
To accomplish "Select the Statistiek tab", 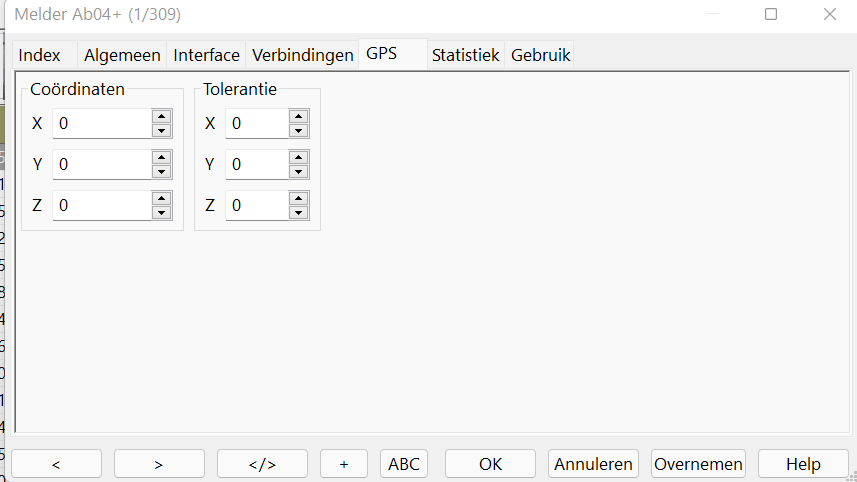I will click(465, 55).
